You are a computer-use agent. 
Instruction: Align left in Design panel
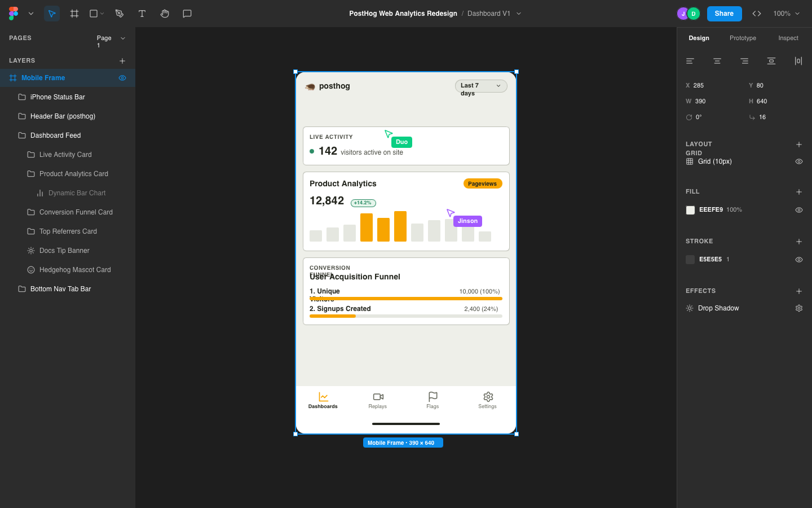pos(690,61)
